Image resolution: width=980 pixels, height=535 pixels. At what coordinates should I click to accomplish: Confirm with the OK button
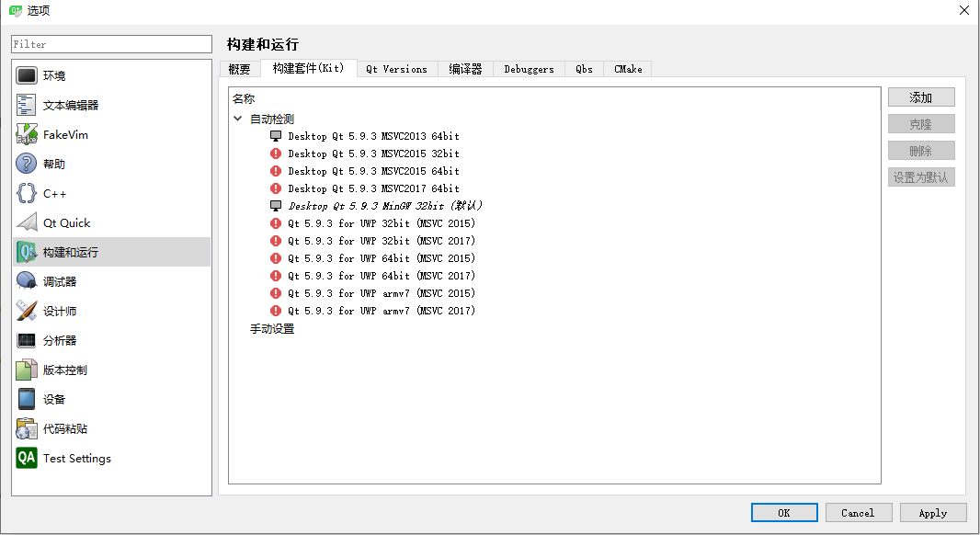point(784,513)
